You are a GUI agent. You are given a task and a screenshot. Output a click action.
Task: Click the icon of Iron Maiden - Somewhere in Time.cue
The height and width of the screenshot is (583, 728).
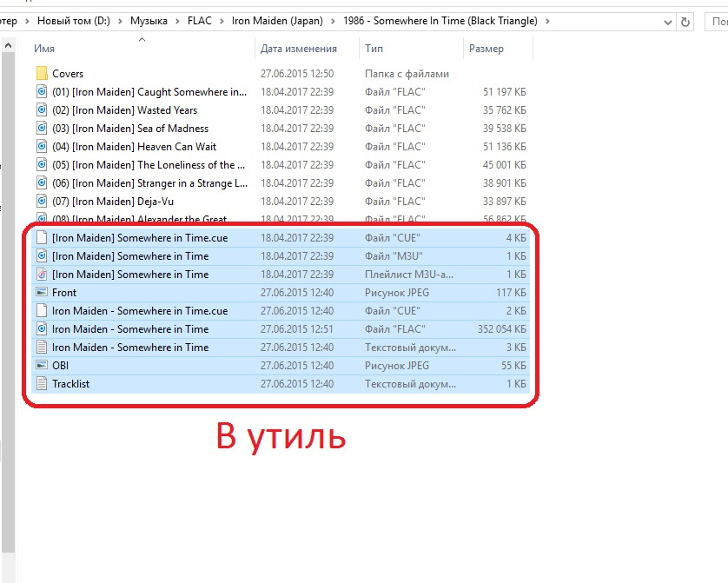pyautogui.click(x=42, y=310)
